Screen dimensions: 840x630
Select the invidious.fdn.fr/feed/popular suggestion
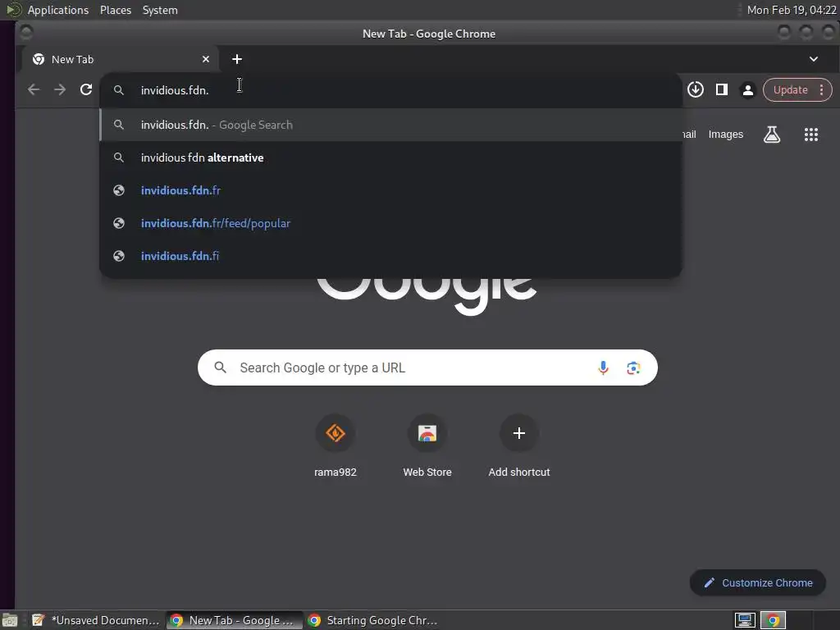pos(390,223)
